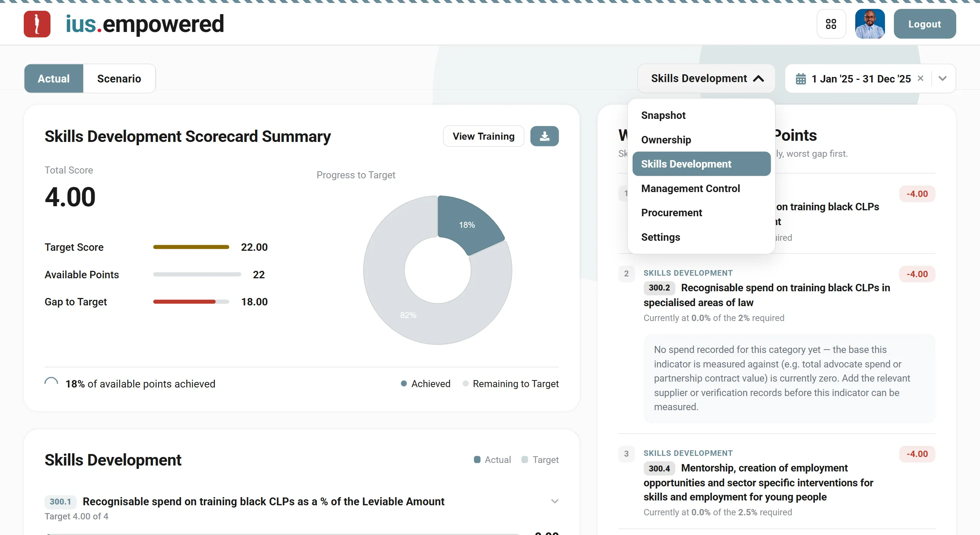The image size is (980, 535).
Task: Click the View Training button
Action: click(483, 136)
